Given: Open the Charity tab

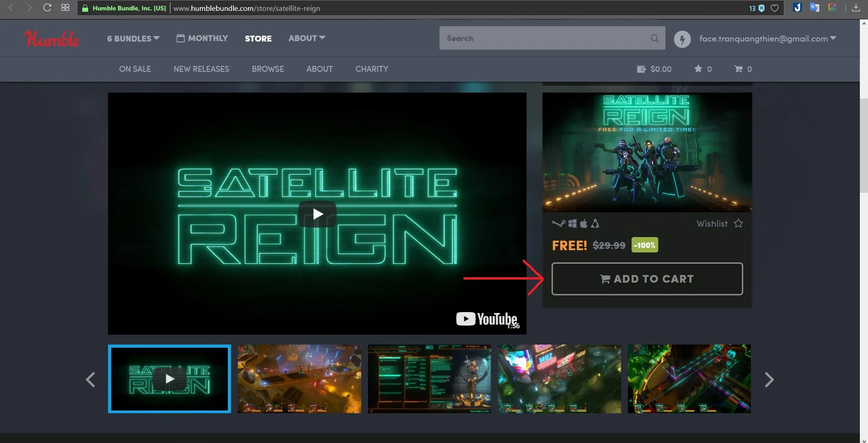Looking at the screenshot, I should tap(372, 69).
